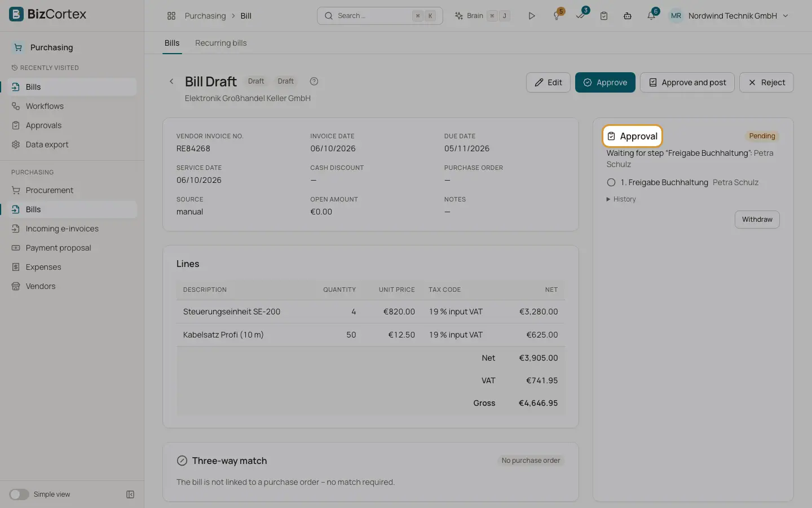Collapse sidebar using panel icon
812x508 pixels.
pos(130,494)
